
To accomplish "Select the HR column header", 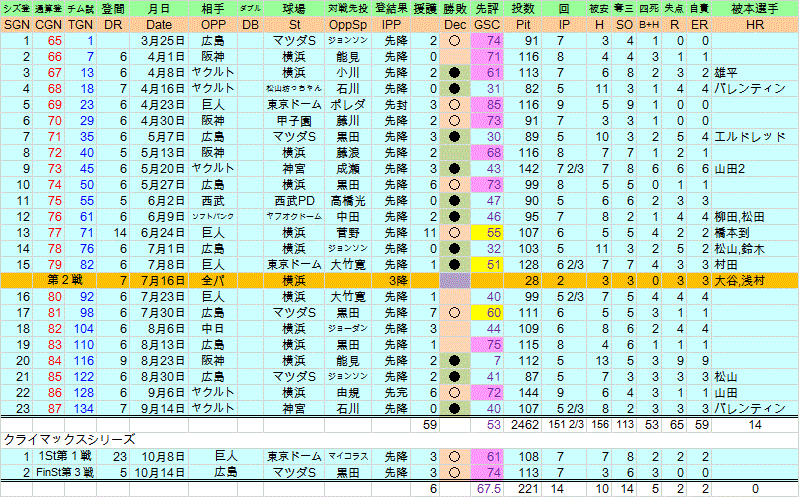I will (755, 25).
